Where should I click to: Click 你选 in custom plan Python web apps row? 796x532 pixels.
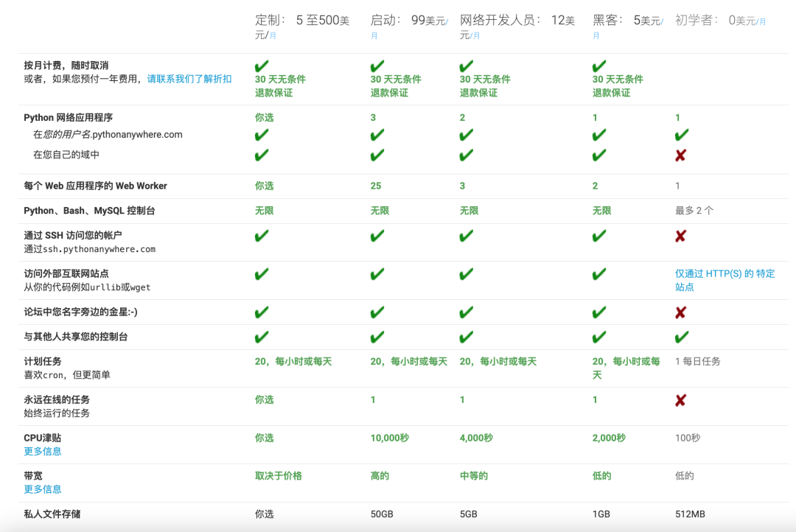264,118
